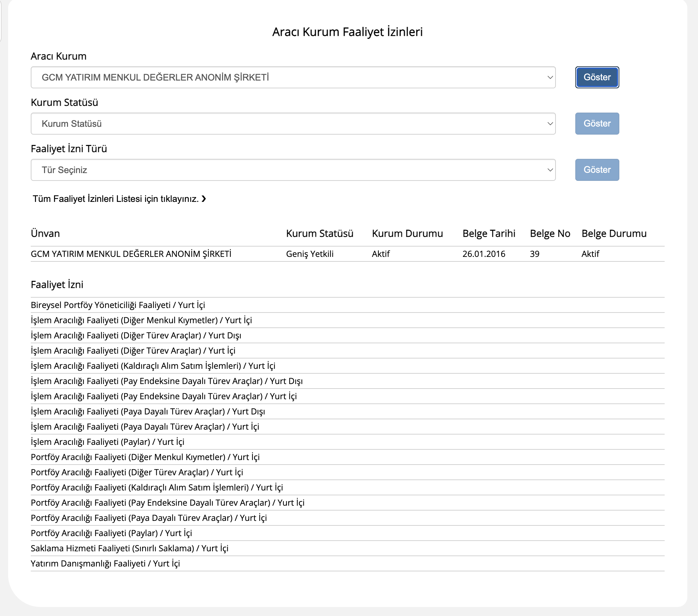The image size is (698, 616).
Task: Select Saklama Hizmeti Faaliyeti (Sınırlı Saklama) row
Action: coord(348,548)
